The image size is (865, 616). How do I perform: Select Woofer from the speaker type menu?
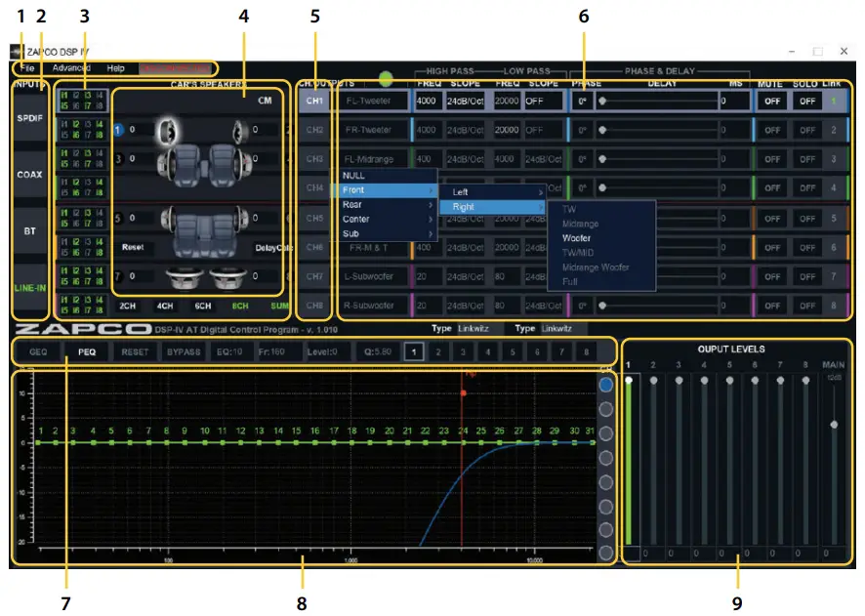(575, 237)
